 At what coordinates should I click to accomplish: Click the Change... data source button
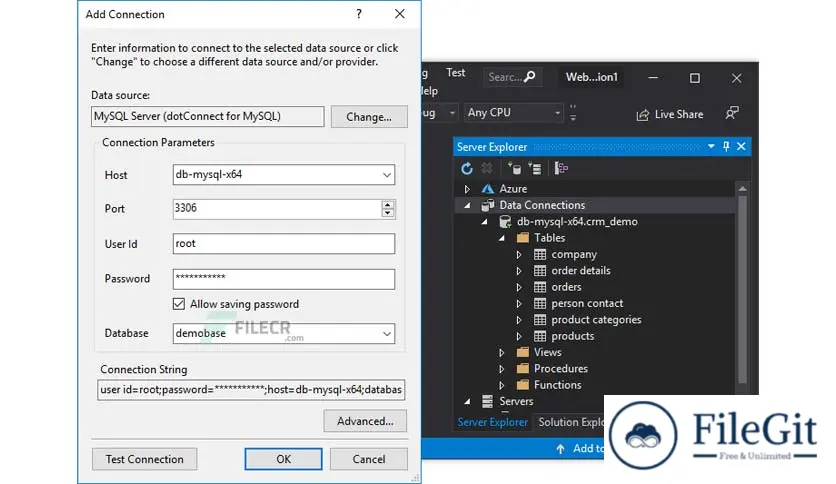[369, 117]
